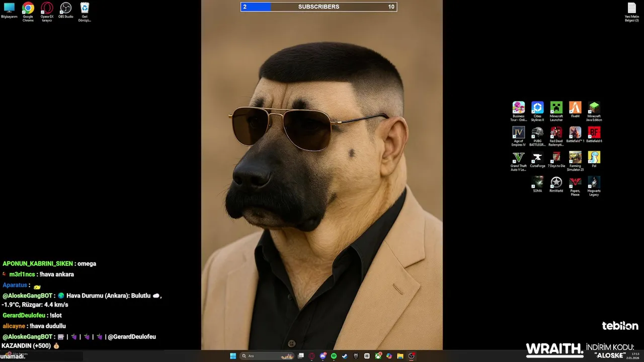
Task: Open Epic Games Launcher from taskbar
Action: click(x=356, y=356)
